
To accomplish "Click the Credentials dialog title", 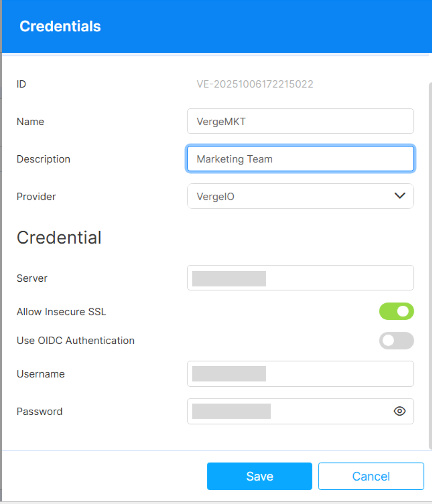I will pyautogui.click(x=60, y=26).
